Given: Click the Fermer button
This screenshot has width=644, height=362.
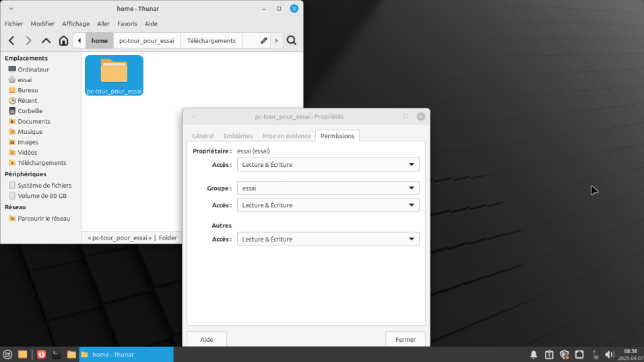Looking at the screenshot, I should point(406,339).
